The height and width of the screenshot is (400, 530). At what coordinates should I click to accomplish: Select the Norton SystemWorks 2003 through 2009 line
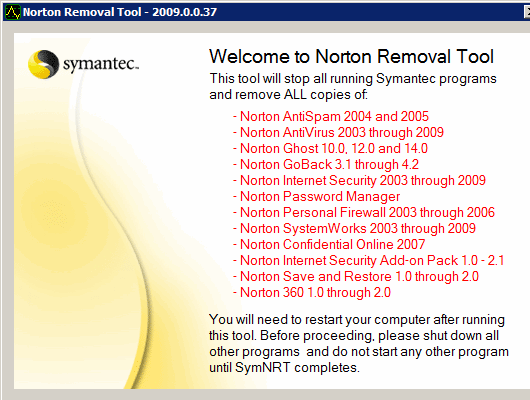(354, 228)
